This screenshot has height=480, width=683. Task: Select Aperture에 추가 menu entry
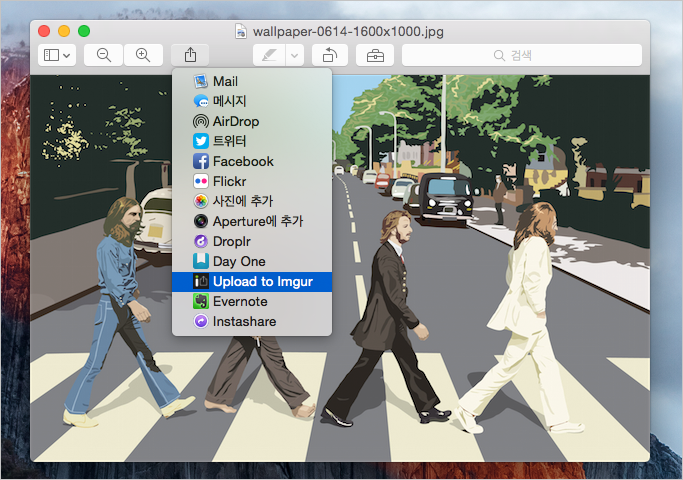[252, 221]
